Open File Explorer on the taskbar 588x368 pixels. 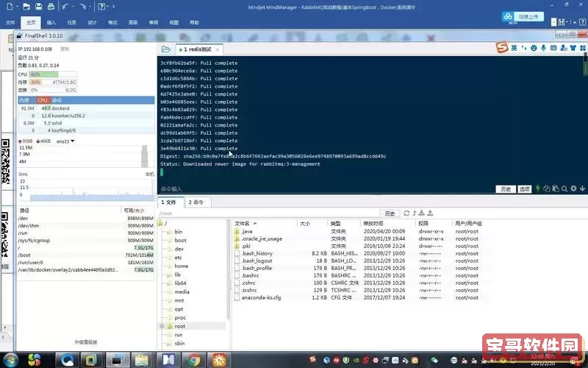tap(142, 360)
